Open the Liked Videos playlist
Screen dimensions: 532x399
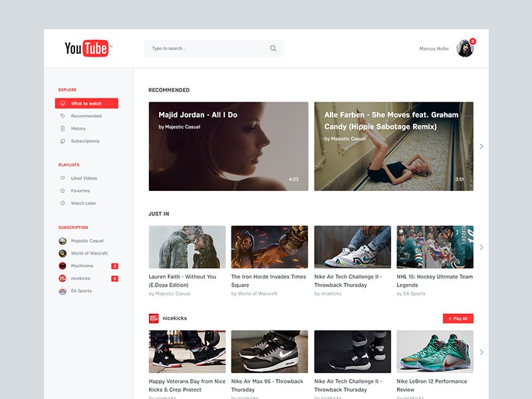click(x=84, y=178)
